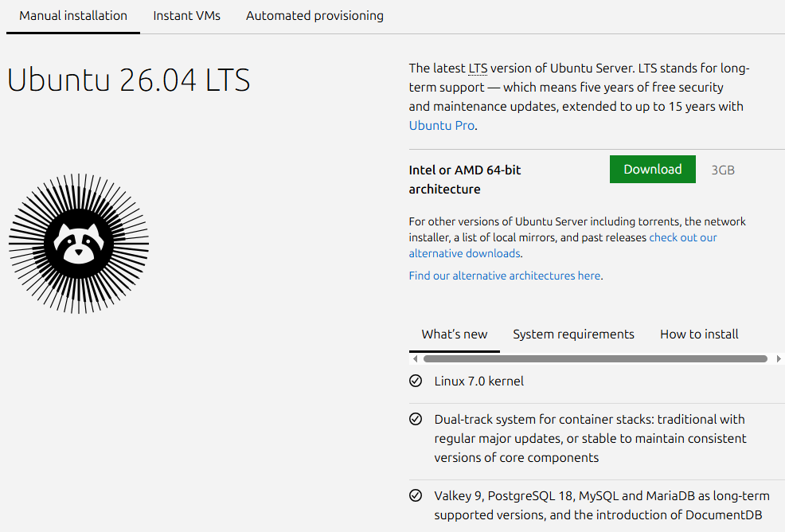Screen dimensions: 785x532
Task: Click the horizontal scrollbar under the tabs
Action: (596, 358)
